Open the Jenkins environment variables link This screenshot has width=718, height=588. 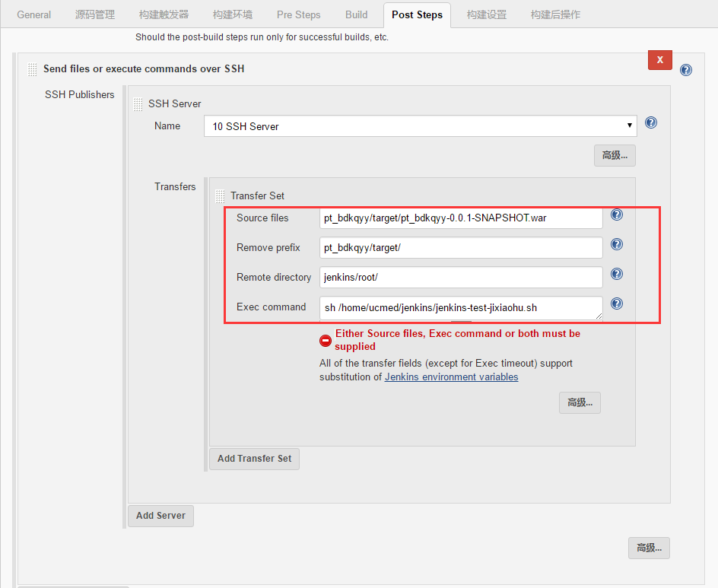(452, 377)
